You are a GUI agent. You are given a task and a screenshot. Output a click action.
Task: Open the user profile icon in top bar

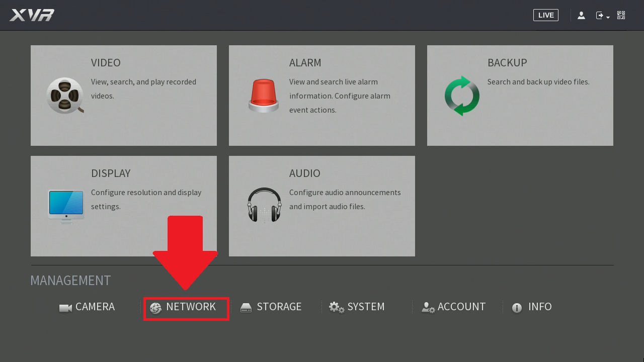point(581,15)
